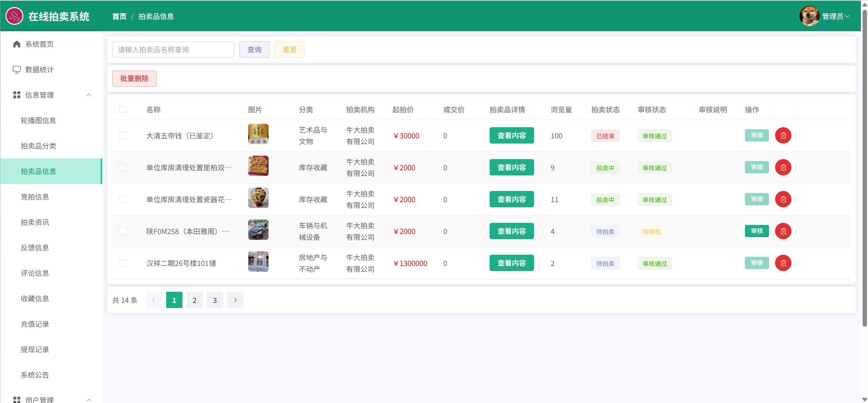
Task: Click the trash icon for 陕F0M258 row
Action: (783, 231)
